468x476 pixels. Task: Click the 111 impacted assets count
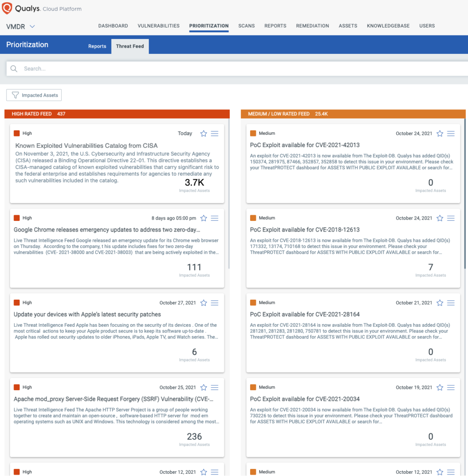tap(194, 267)
